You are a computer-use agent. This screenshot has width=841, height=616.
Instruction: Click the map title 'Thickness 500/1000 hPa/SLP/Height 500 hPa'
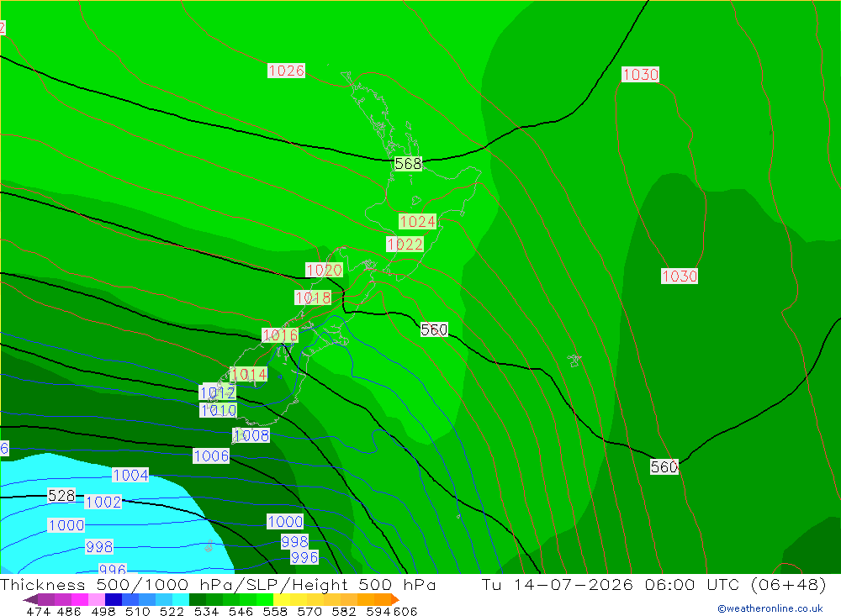219,584
